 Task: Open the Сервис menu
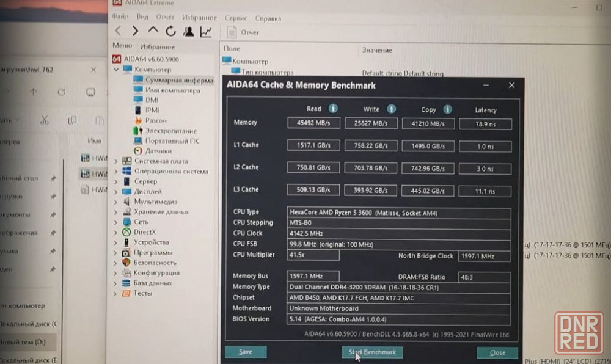point(236,18)
